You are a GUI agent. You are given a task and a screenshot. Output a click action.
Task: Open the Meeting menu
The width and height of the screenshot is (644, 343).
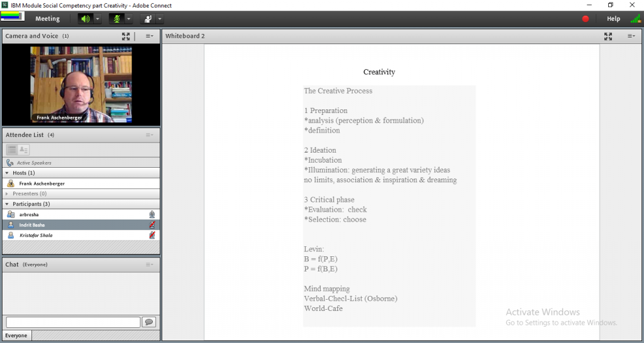pos(47,19)
